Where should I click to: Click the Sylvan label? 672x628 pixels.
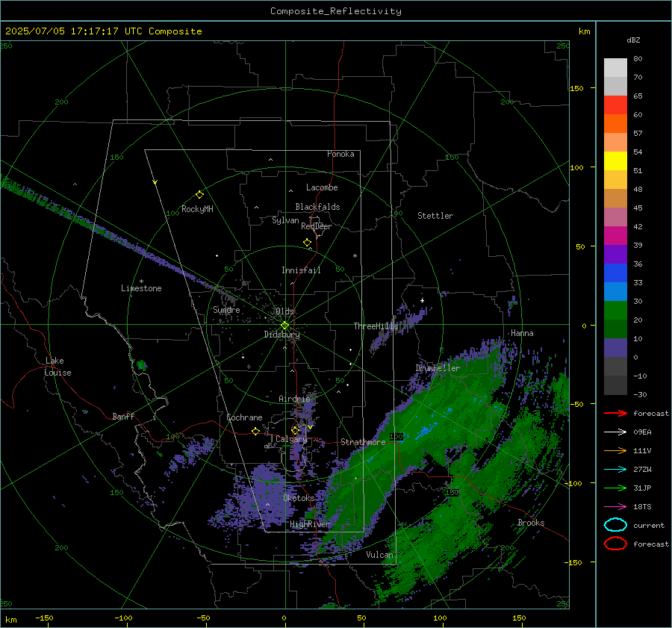[x=285, y=220]
